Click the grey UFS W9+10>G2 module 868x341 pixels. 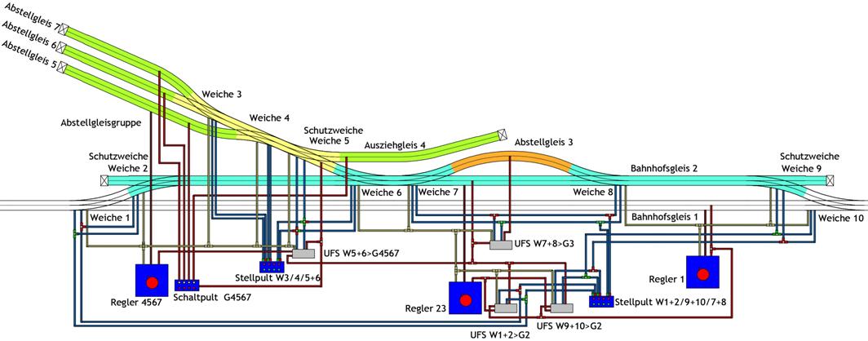click(x=561, y=309)
